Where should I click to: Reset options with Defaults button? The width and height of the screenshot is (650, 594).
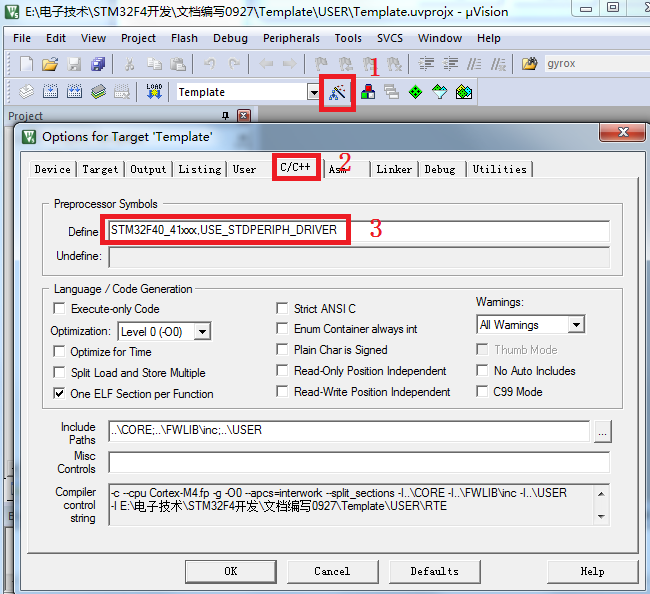(434, 571)
